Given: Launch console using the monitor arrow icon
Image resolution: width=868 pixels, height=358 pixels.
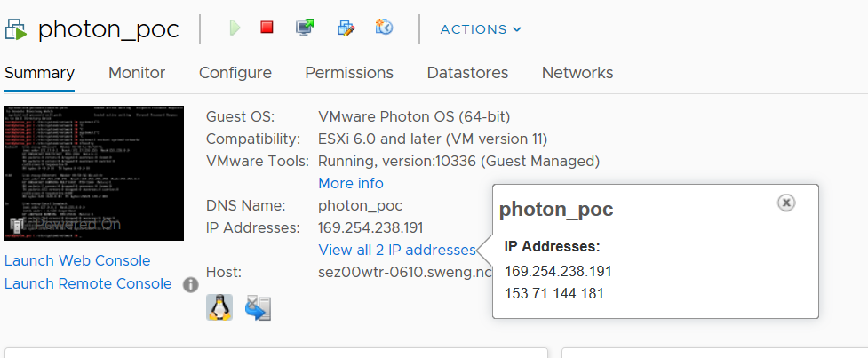Looking at the screenshot, I should coord(305,28).
